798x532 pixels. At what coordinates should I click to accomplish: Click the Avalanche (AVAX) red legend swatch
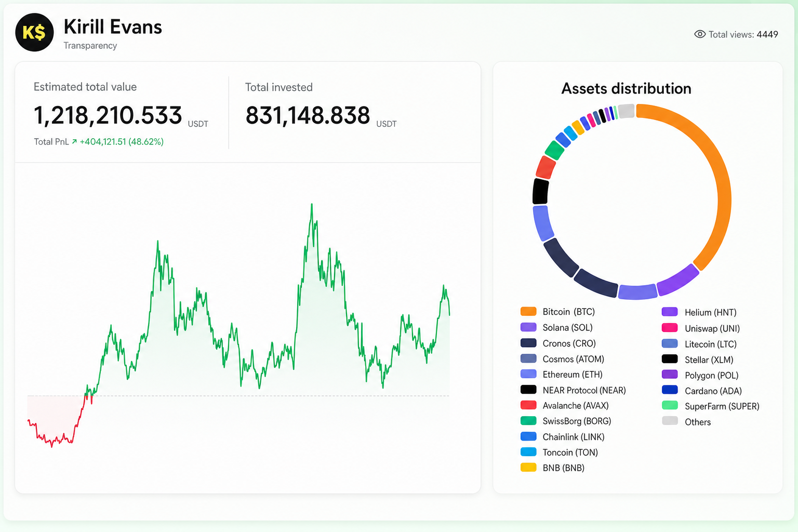coord(528,405)
